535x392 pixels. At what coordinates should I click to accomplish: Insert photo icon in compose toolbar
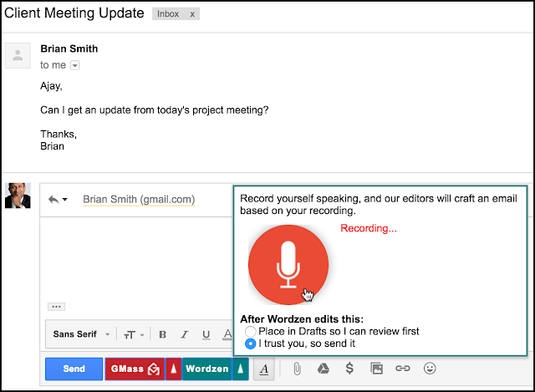[376, 369]
